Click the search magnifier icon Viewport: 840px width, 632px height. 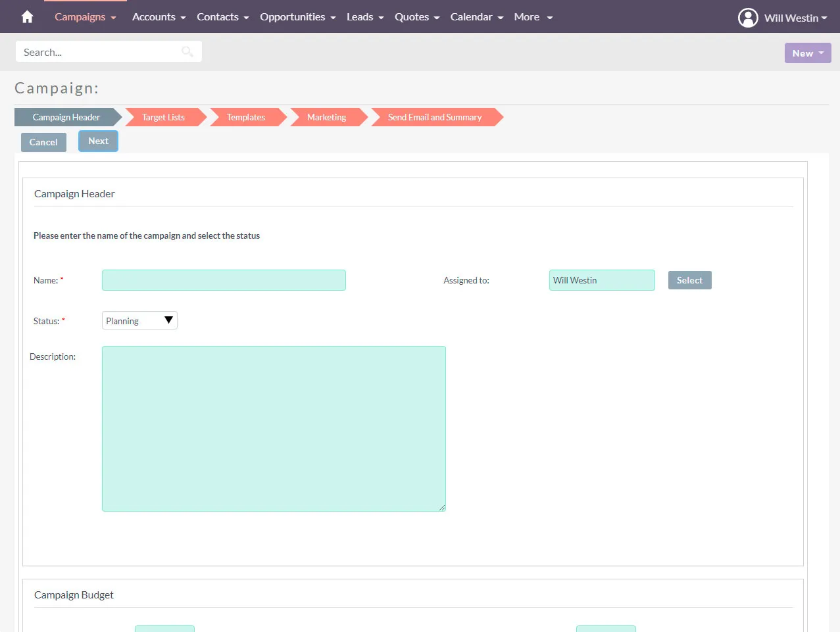(187, 52)
